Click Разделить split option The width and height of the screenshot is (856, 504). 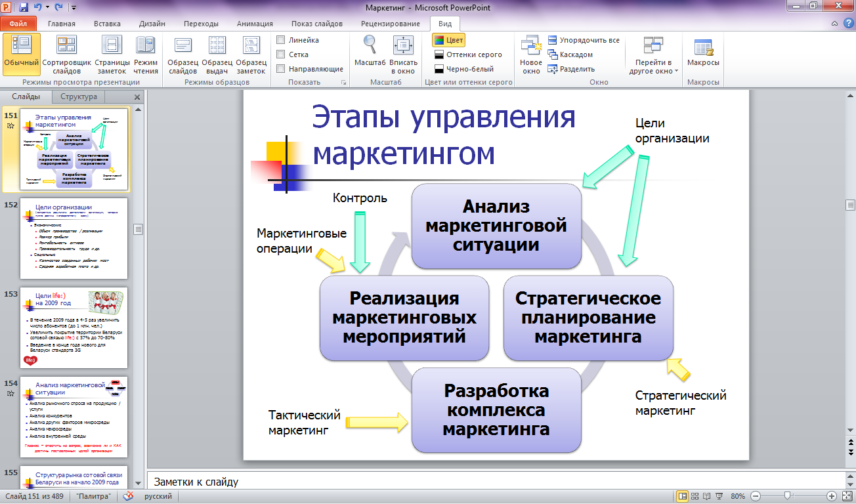(x=571, y=69)
